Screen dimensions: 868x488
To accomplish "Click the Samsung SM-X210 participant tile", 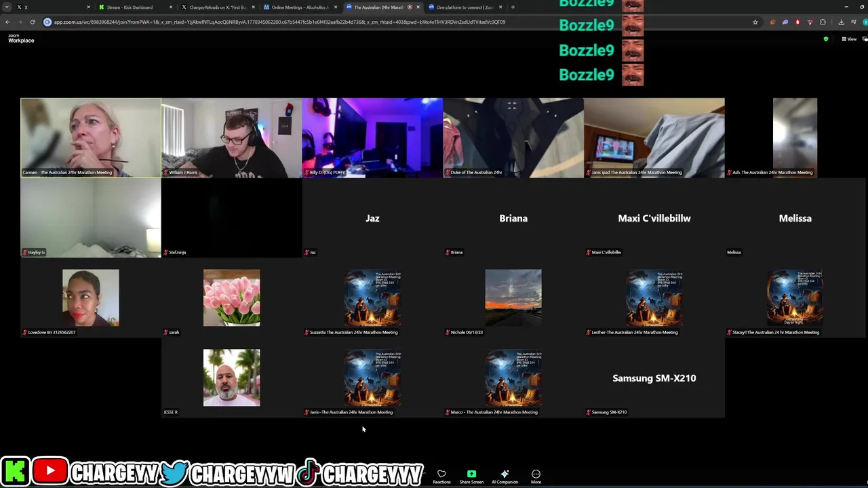I will point(654,378).
